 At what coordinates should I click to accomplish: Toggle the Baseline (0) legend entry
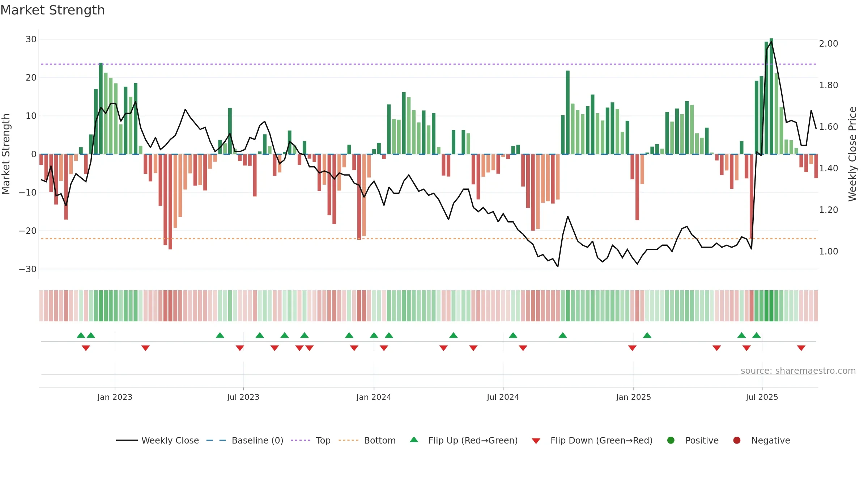245,440
